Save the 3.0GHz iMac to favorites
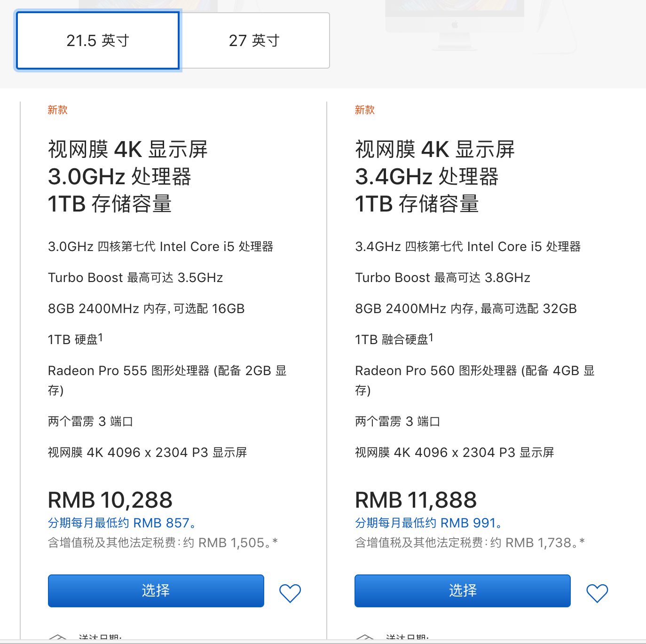646x644 pixels. [x=290, y=593]
